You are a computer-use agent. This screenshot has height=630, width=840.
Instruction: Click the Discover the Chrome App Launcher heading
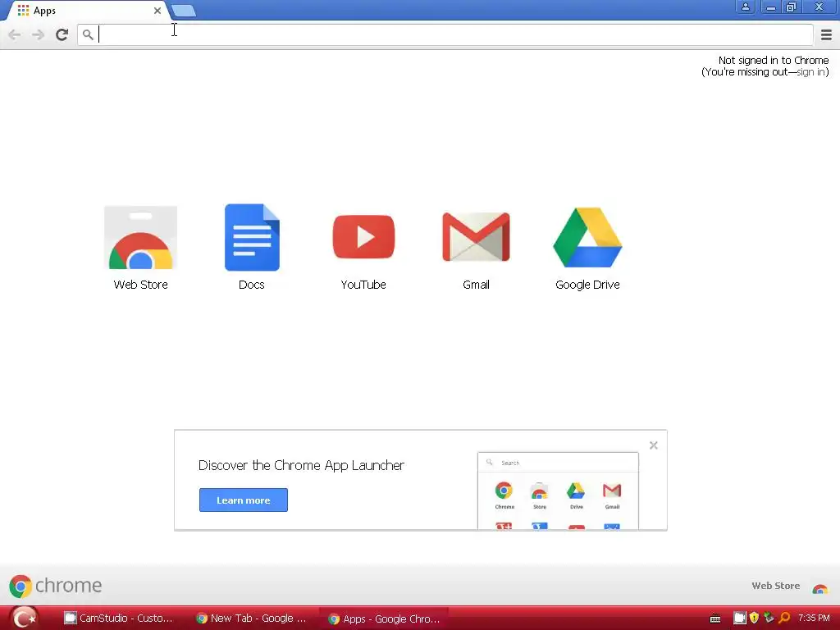click(x=301, y=465)
